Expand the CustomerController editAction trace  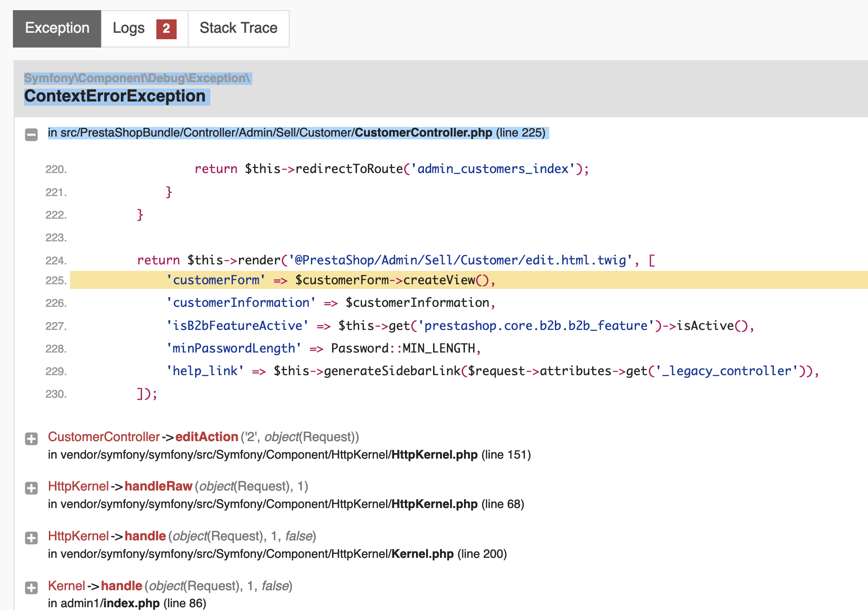(x=31, y=439)
